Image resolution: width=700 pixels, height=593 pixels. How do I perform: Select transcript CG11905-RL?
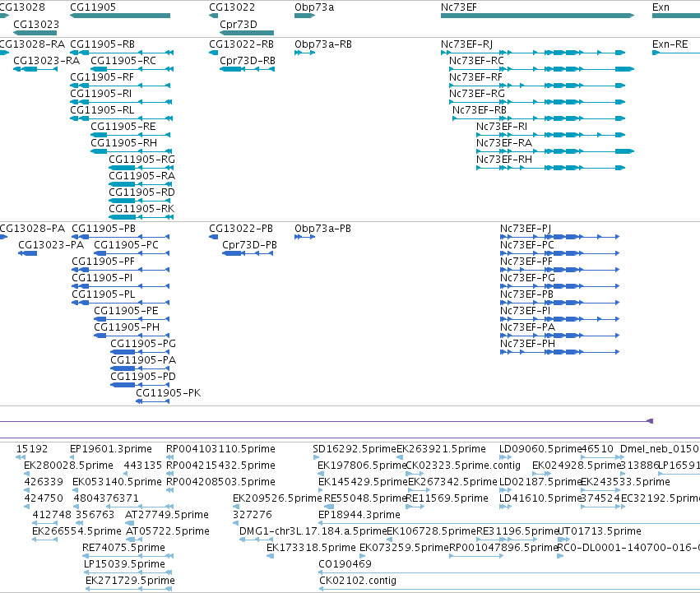coord(122,118)
